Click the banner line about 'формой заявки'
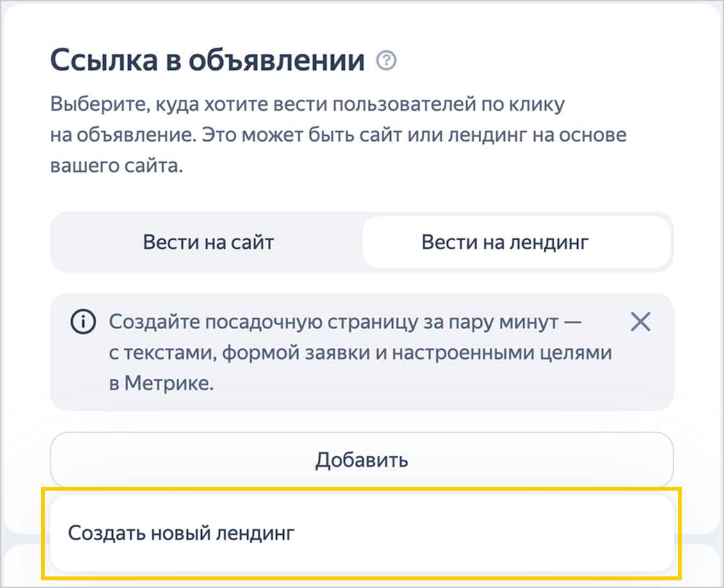 coord(360,353)
